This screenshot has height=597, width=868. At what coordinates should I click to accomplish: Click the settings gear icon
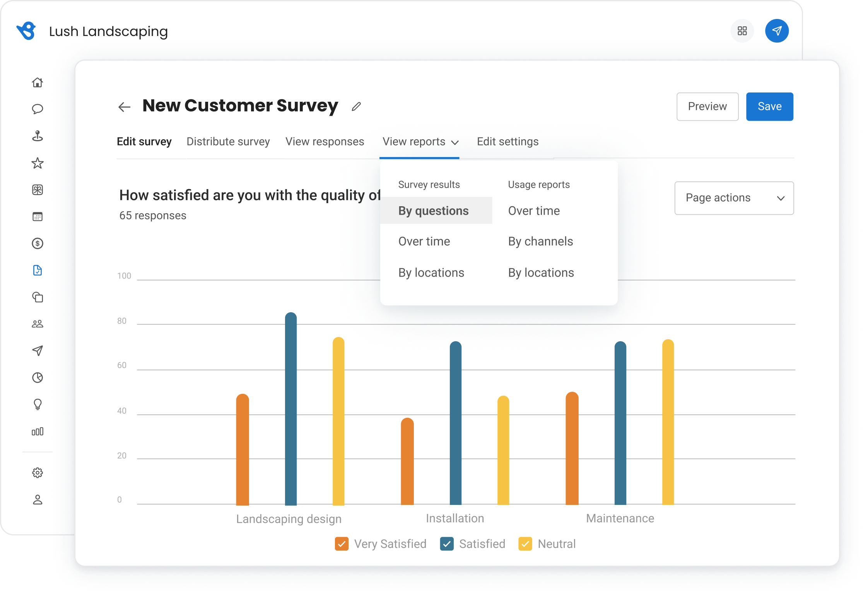[x=38, y=472]
